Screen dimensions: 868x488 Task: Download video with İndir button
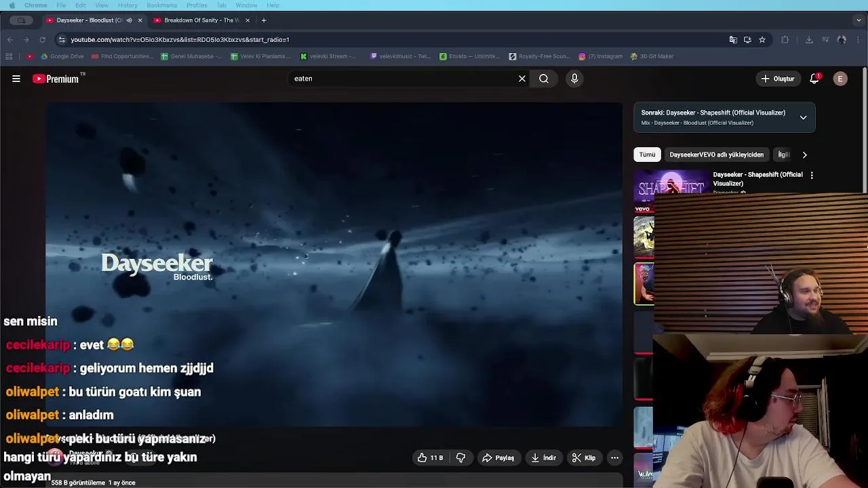coord(543,457)
